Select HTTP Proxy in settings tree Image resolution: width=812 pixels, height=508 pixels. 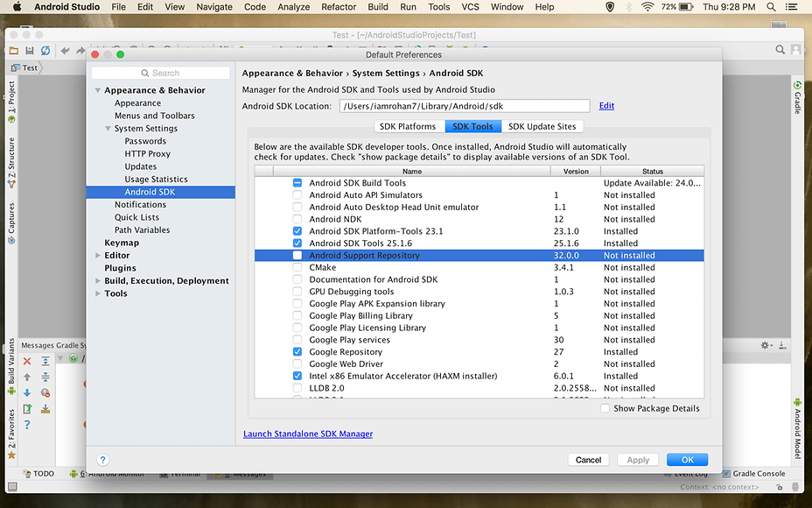(x=148, y=154)
